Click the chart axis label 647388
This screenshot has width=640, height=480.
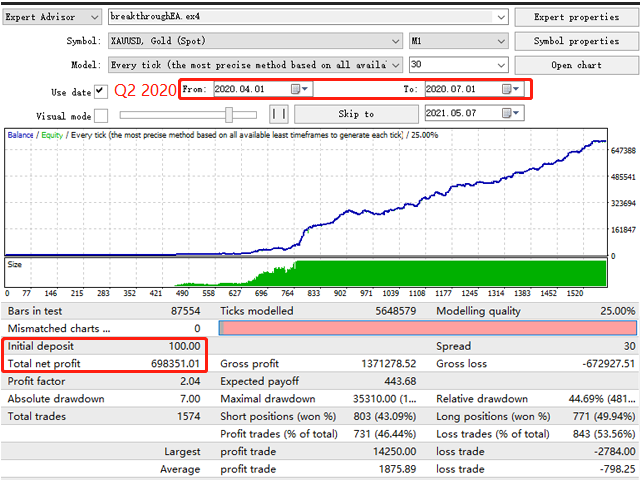coord(623,151)
